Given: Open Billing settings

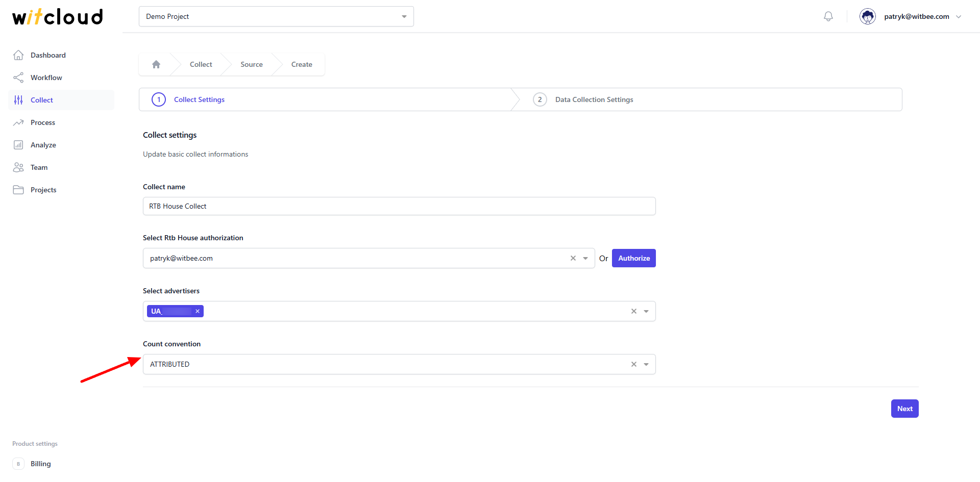Looking at the screenshot, I should (41, 464).
